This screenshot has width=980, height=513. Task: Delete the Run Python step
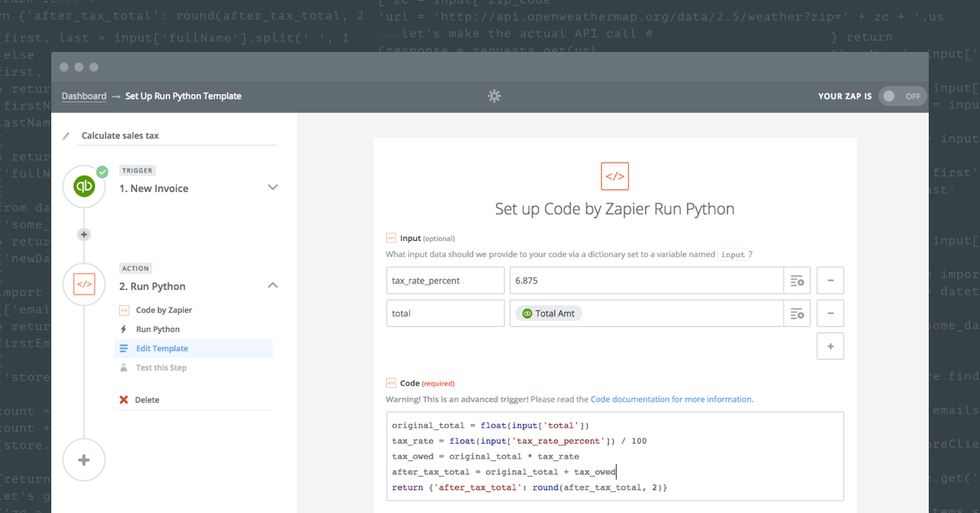tap(146, 400)
